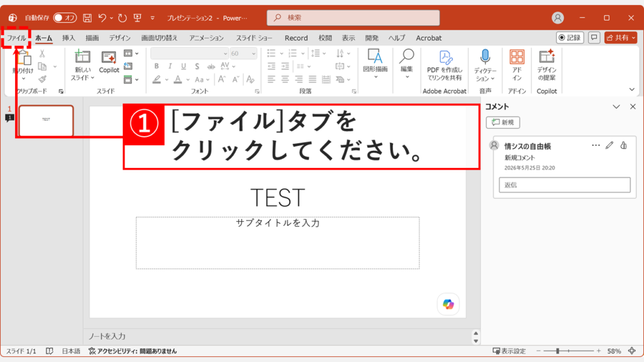Open the comments pane icon in title ribbon
The height and width of the screenshot is (362, 644).
(x=594, y=38)
